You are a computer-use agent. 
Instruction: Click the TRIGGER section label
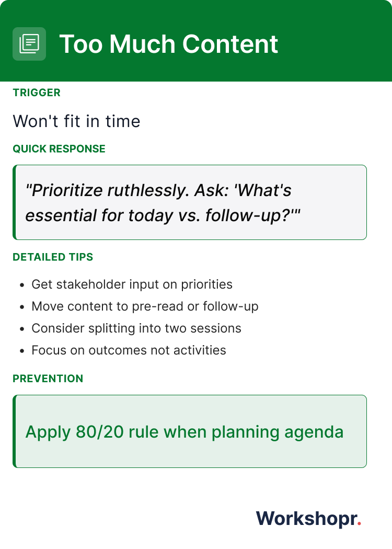click(37, 93)
